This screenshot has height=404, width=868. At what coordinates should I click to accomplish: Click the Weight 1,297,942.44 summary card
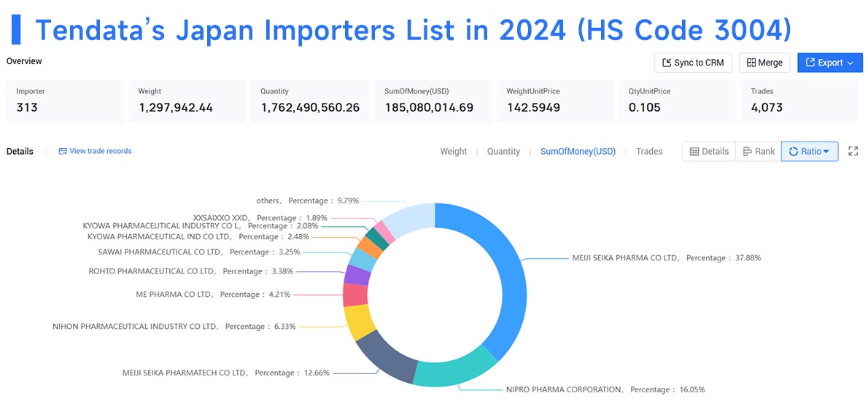(x=187, y=101)
